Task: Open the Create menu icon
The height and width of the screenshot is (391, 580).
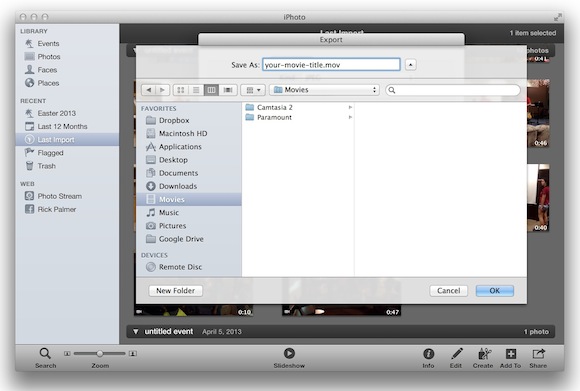Action: pos(484,354)
